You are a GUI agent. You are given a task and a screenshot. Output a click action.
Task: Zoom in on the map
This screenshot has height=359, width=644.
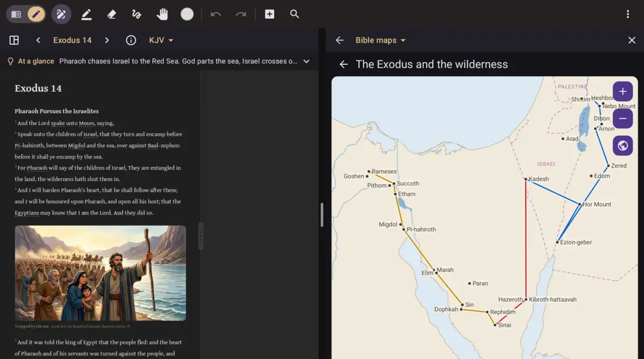pyautogui.click(x=623, y=91)
